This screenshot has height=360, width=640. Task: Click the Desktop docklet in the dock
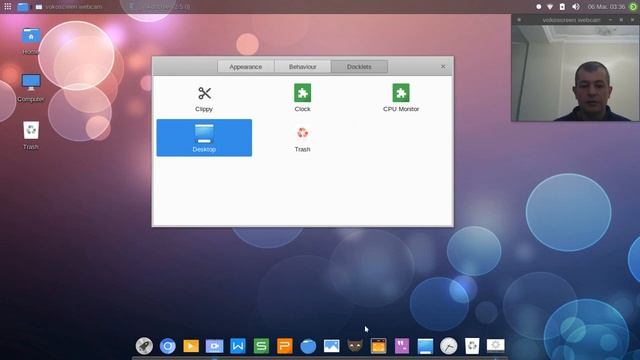[x=425, y=346]
